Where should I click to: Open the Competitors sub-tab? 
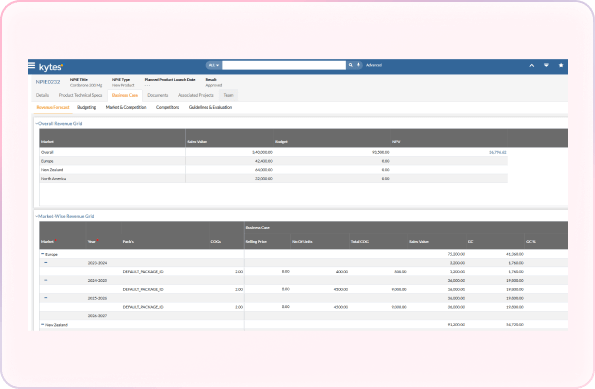(167, 107)
